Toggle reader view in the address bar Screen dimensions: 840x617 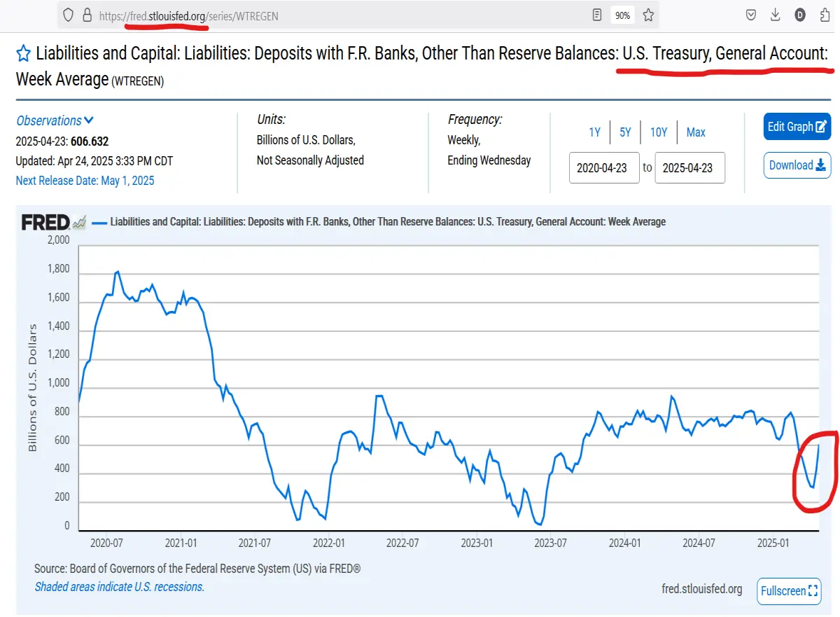point(597,15)
